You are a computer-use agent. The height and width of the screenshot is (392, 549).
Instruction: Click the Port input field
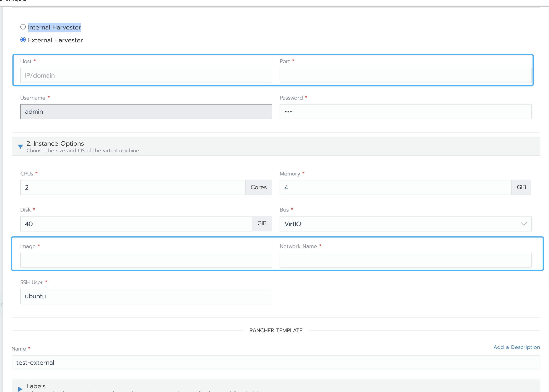tap(406, 75)
